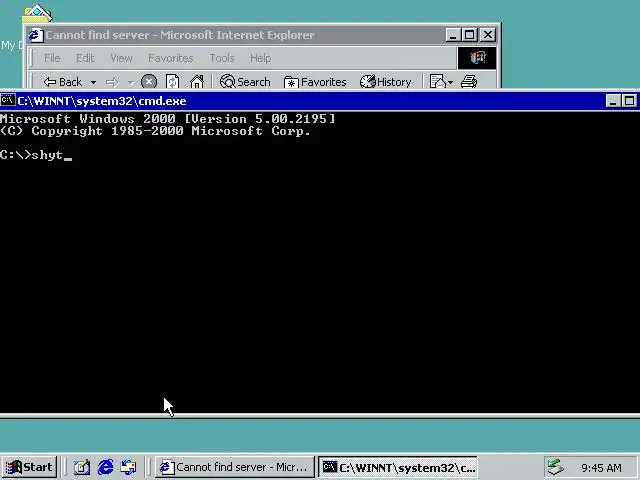The height and width of the screenshot is (480, 640).
Task: Maximize the Internet Explorer window
Action: click(469, 35)
